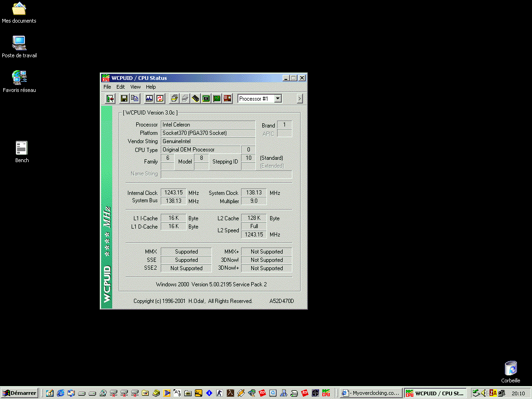Click the L1 D-Cache 16 K value
The width and height of the screenshot is (532, 399).
[173, 226]
